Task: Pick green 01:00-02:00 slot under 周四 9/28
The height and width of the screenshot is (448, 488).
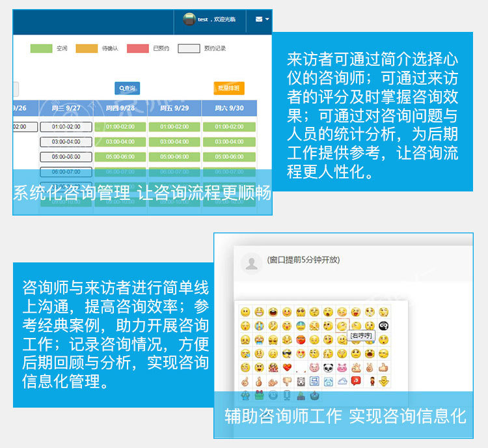Action: pyautogui.click(x=120, y=127)
